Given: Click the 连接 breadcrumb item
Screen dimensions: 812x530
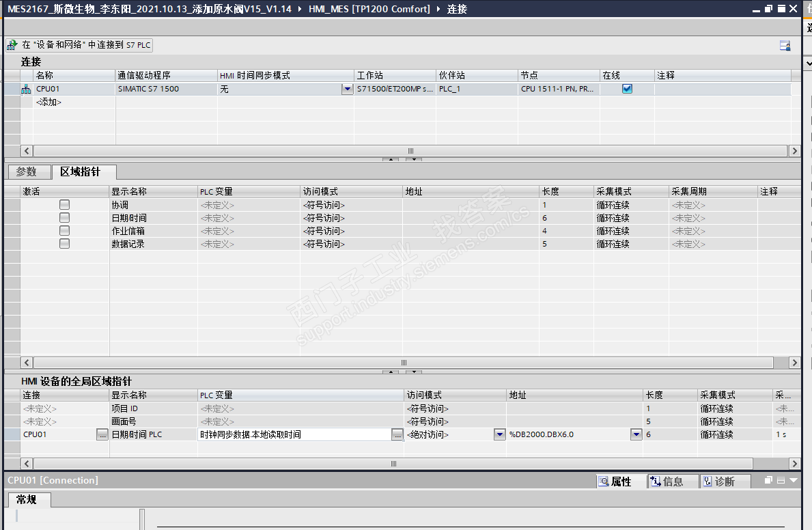Looking at the screenshot, I should coord(458,9).
